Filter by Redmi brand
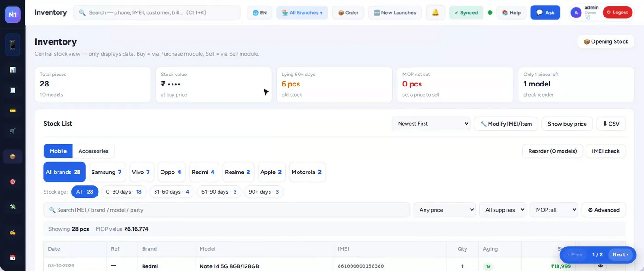644x271 pixels. [204, 172]
